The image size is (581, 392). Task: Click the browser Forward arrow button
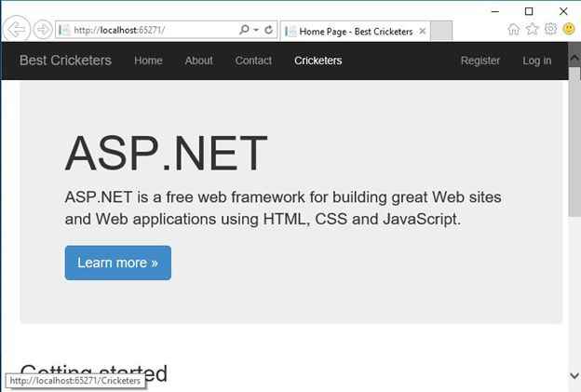coord(43,29)
